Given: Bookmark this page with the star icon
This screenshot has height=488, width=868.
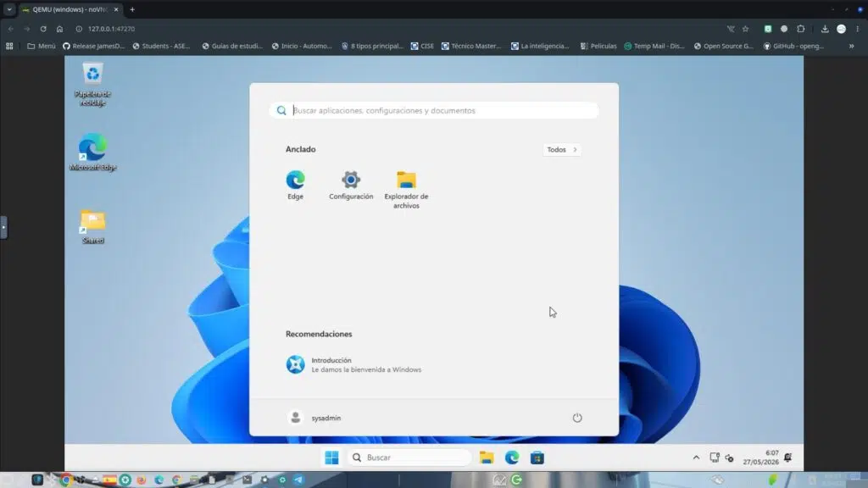Looking at the screenshot, I should 746,29.
